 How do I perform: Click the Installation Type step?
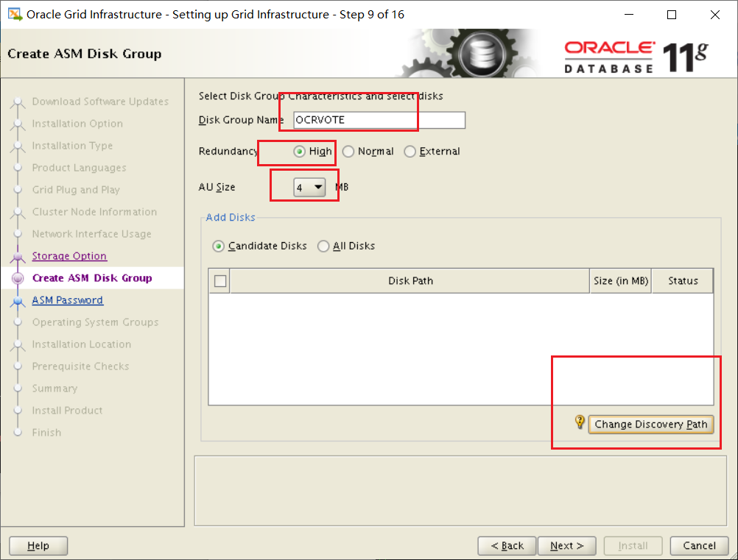coord(72,146)
